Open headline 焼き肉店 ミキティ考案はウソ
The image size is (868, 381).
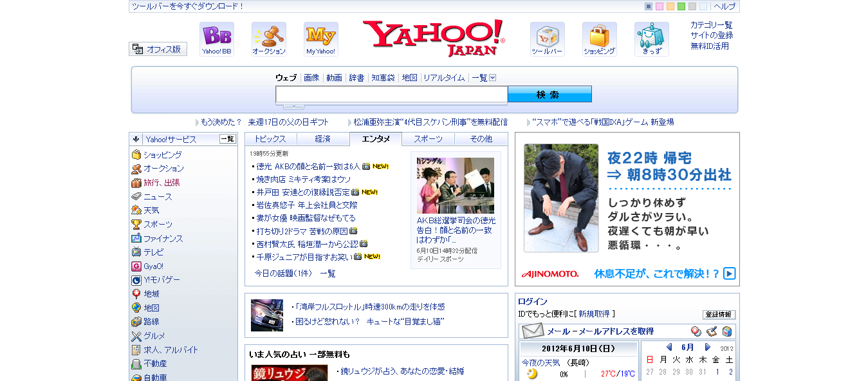[x=304, y=179]
